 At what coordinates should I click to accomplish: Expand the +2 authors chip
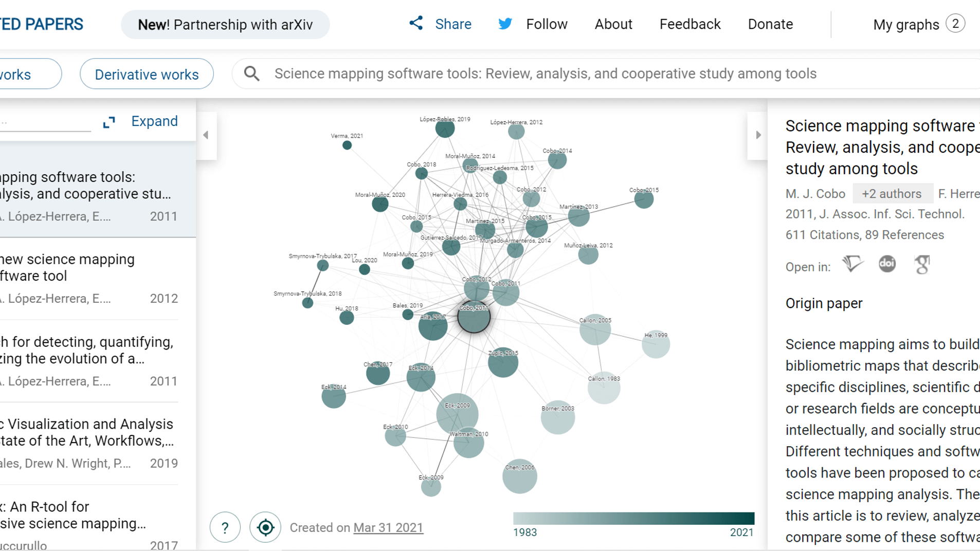point(892,194)
